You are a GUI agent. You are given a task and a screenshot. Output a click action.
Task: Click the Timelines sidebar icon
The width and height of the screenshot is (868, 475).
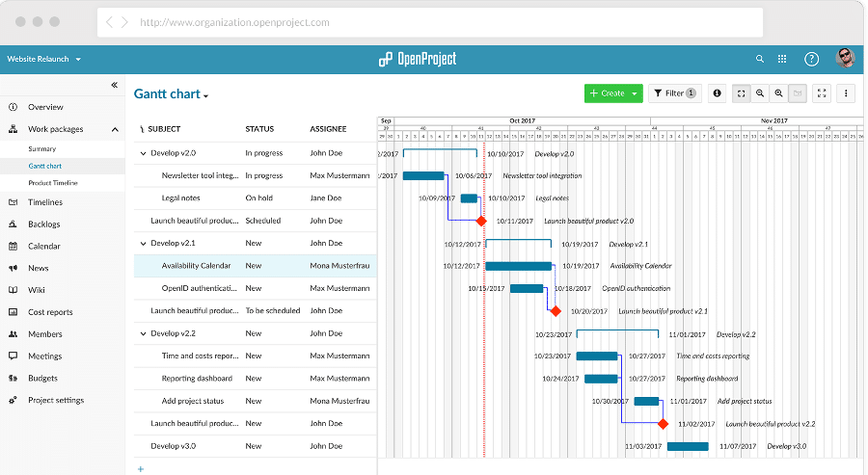13,202
